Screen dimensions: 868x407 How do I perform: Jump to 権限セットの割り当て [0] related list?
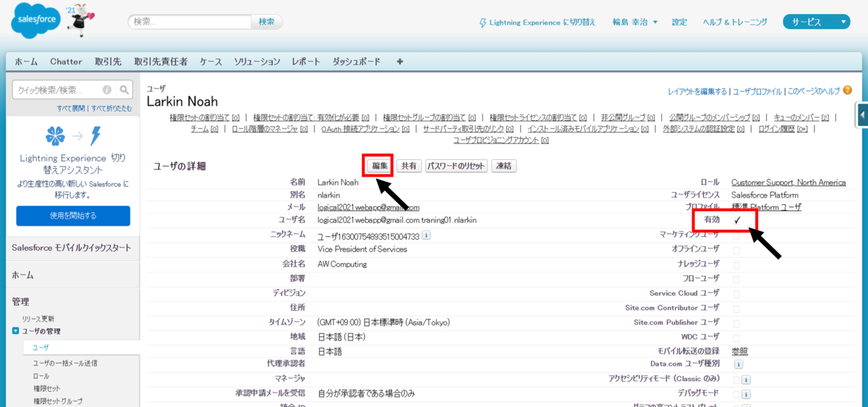coord(205,117)
